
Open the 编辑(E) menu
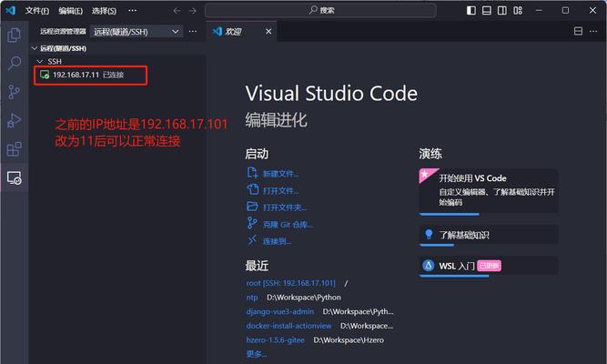click(70, 10)
